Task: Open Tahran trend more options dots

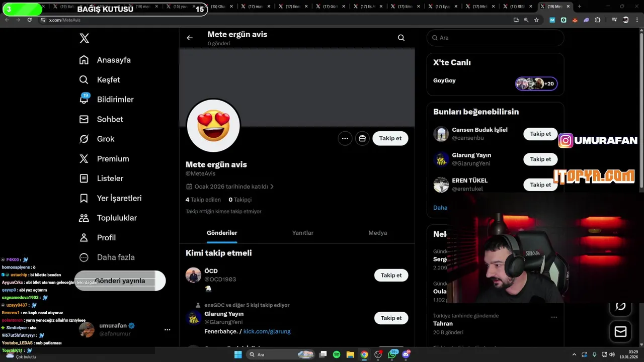Action: [554, 317]
